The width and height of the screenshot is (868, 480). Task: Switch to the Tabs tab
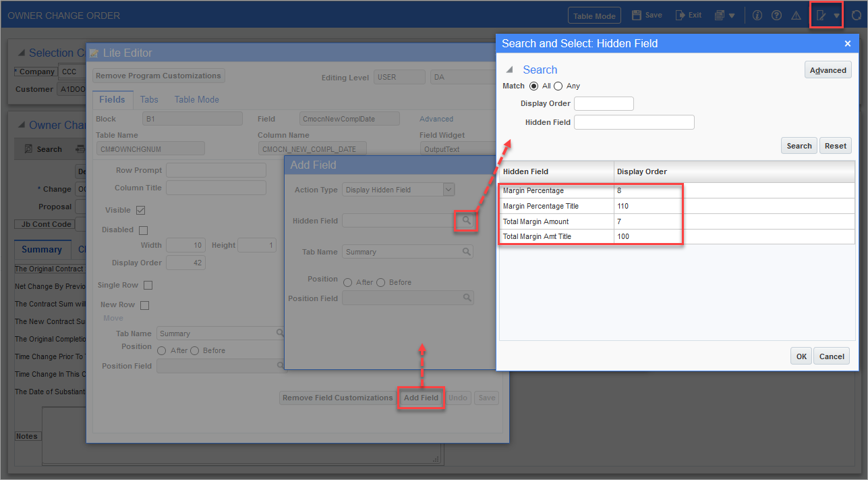pos(149,99)
